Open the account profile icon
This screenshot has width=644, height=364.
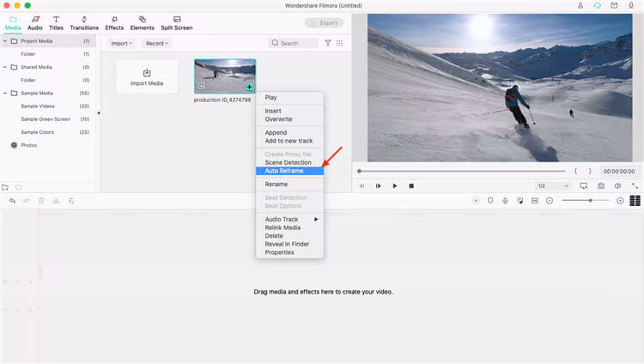(x=580, y=5)
